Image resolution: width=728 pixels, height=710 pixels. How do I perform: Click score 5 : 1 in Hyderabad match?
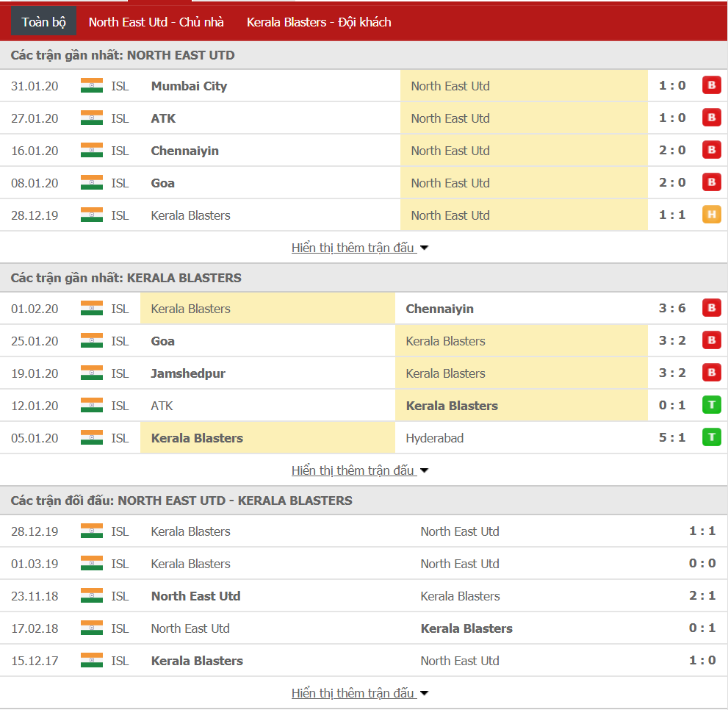coord(672,438)
